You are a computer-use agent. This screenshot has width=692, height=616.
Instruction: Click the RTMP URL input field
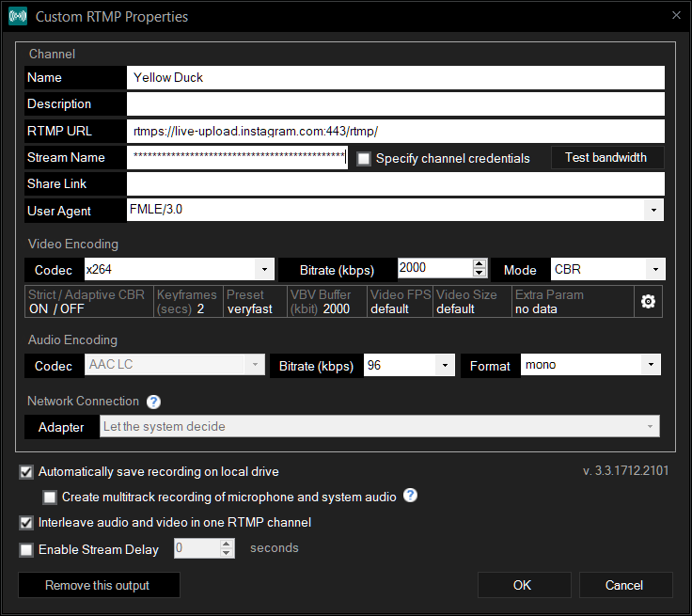pyautogui.click(x=396, y=131)
